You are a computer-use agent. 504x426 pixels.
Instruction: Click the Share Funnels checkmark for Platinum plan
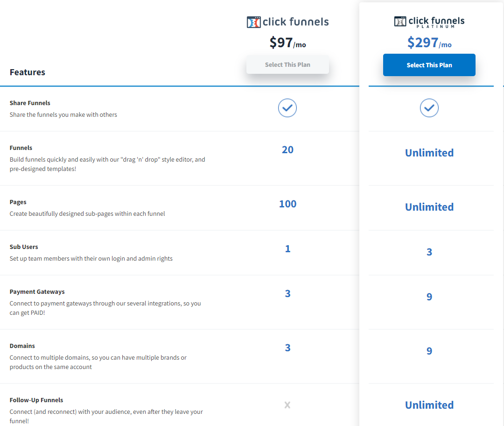click(x=429, y=108)
